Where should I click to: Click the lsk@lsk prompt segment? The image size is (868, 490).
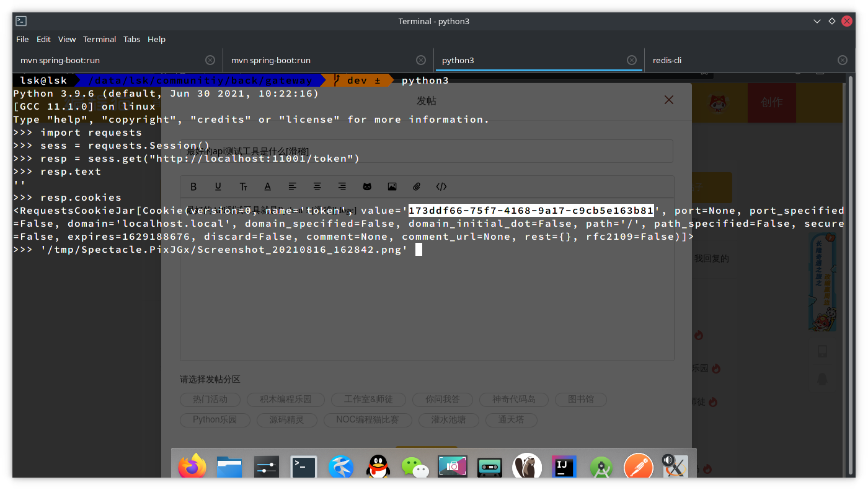coord(43,81)
